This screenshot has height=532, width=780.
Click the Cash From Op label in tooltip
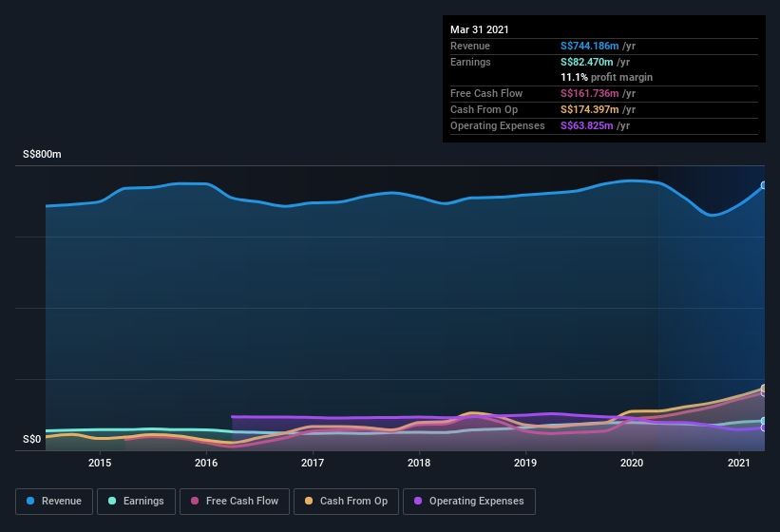[484, 109]
